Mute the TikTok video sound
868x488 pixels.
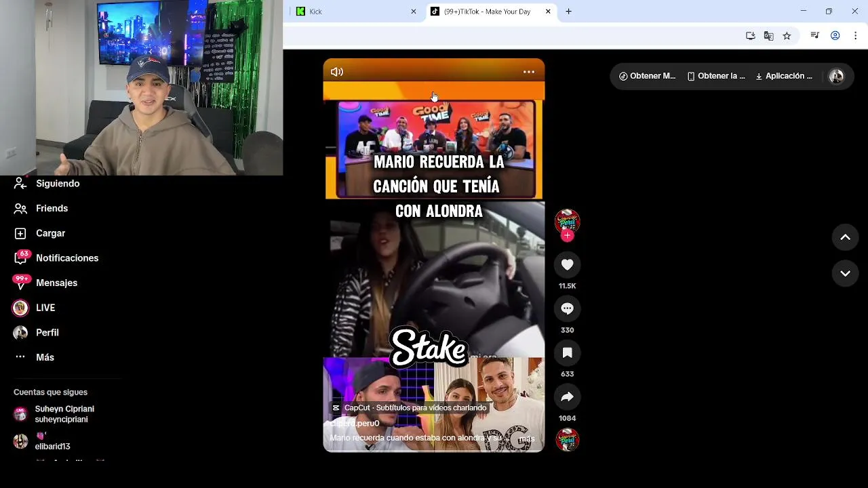coord(337,72)
